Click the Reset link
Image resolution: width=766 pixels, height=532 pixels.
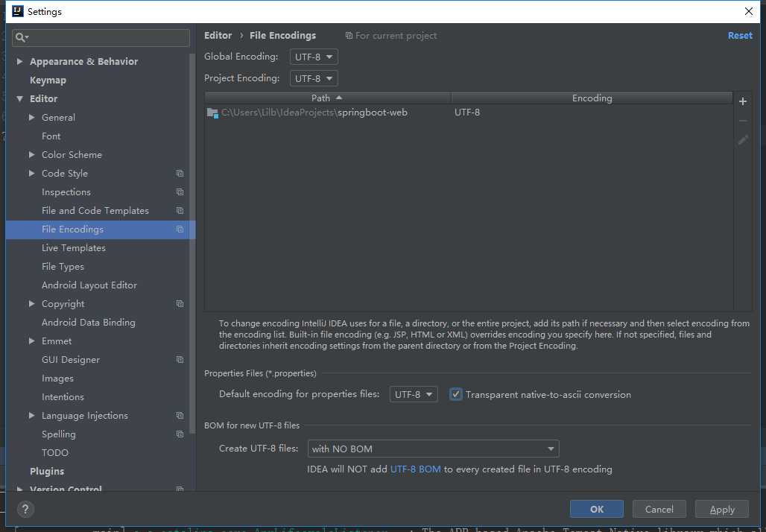(740, 36)
